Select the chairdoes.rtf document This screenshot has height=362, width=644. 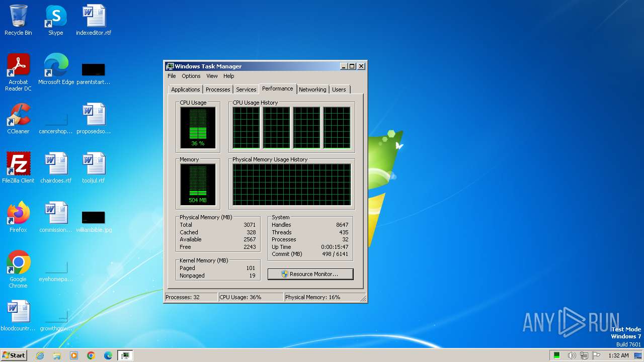pyautogui.click(x=56, y=167)
